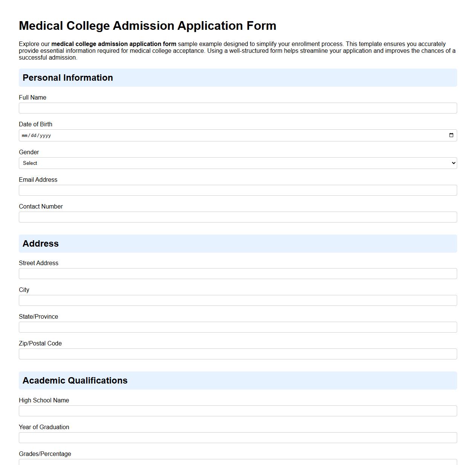Click the Personal Information section header
The image size is (476, 465).
[68, 78]
